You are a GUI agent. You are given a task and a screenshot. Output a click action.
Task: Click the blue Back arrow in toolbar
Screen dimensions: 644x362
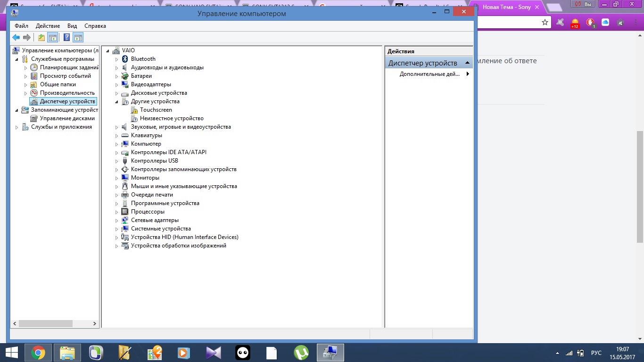pyautogui.click(x=16, y=38)
